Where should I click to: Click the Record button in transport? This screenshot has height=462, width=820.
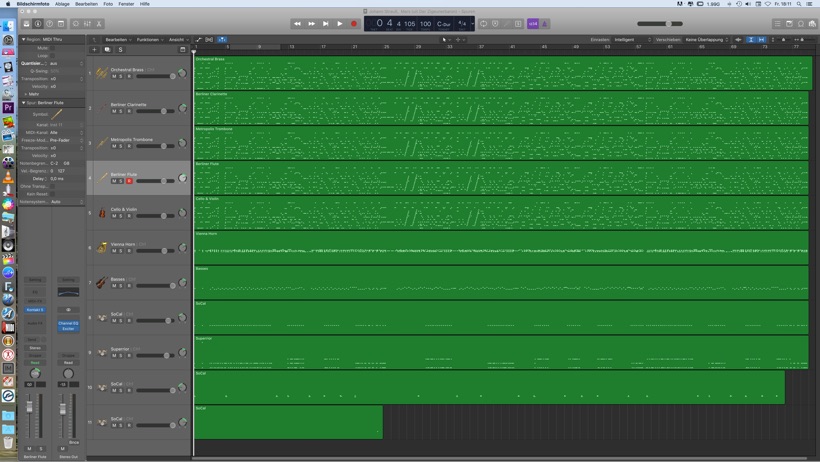[x=353, y=23]
